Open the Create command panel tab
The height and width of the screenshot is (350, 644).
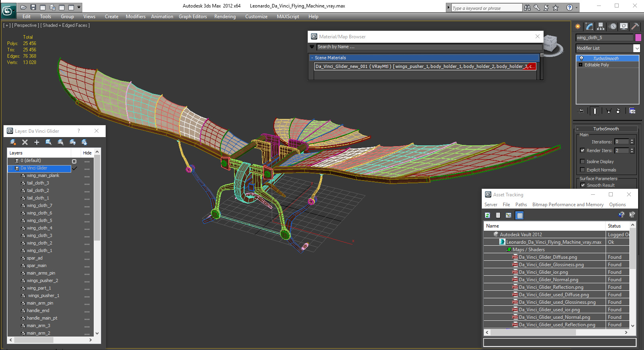[578, 26]
